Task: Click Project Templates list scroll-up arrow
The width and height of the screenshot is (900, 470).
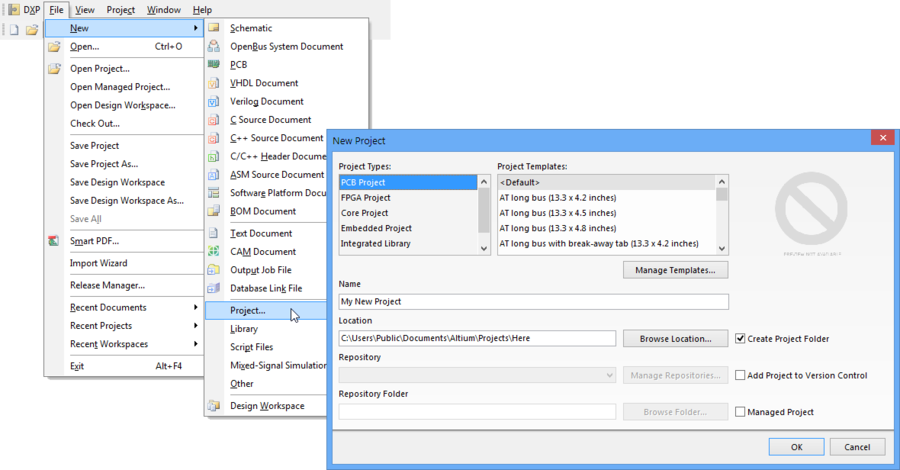Action: [722, 182]
